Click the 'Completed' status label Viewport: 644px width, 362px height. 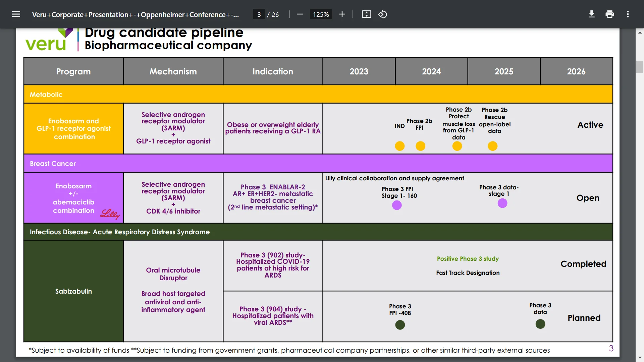tap(583, 264)
